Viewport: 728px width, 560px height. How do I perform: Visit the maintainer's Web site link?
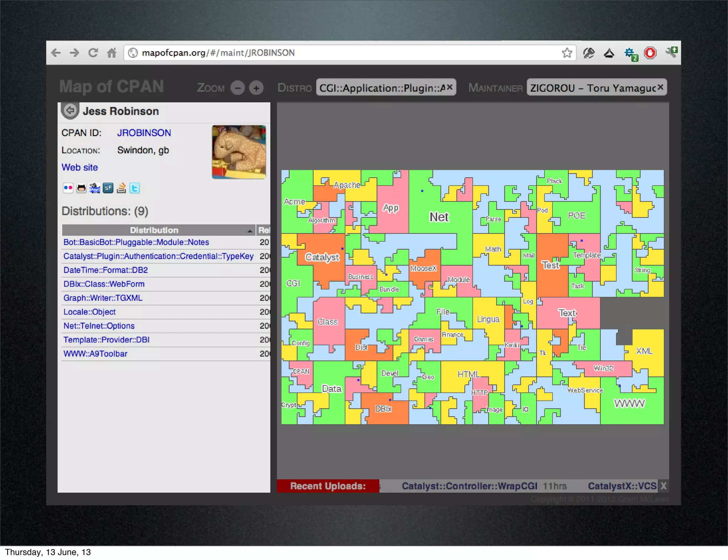80,167
